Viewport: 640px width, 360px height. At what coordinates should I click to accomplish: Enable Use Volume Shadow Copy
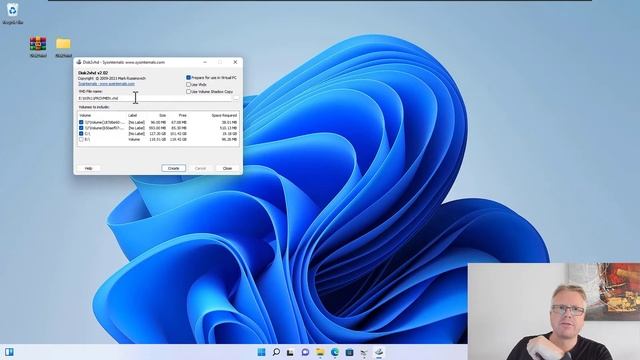189,92
